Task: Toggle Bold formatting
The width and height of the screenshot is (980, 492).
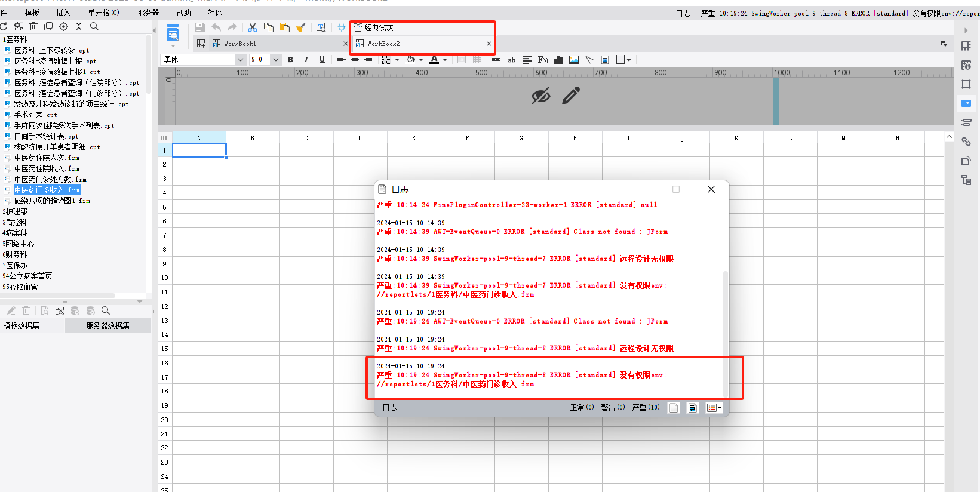Action: 291,60
